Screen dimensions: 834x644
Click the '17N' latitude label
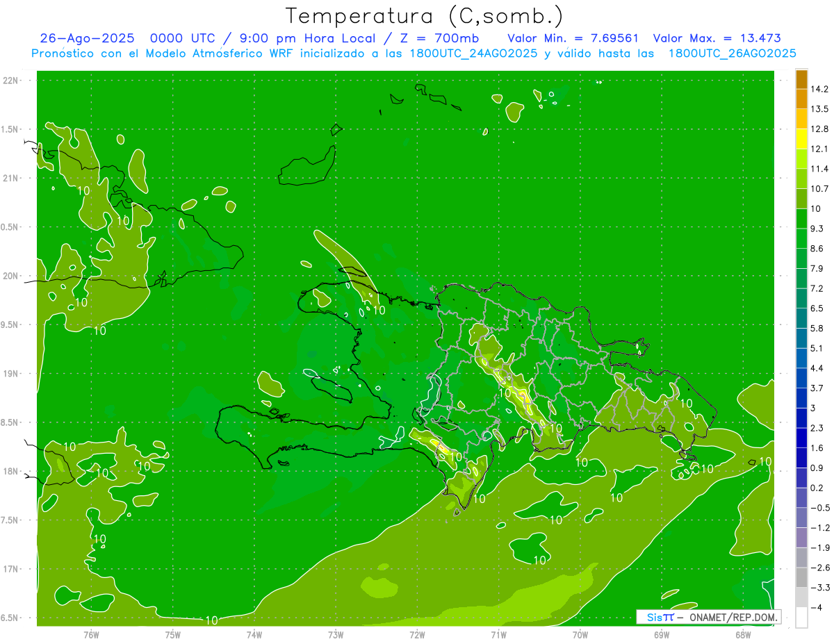11,569
